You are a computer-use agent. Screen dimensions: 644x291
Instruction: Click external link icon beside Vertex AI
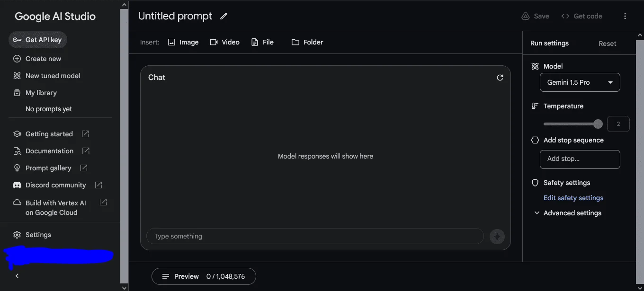tap(103, 202)
